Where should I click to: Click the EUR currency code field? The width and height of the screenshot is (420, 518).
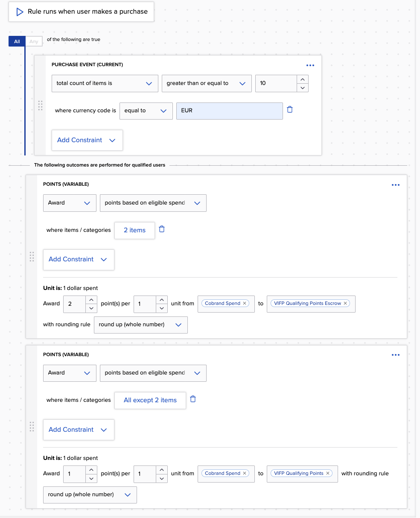pyautogui.click(x=229, y=111)
